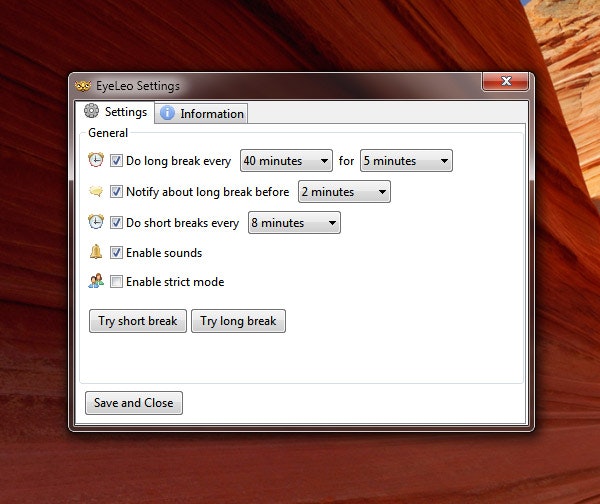The height and width of the screenshot is (504, 600).
Task: Click Save and Close button
Action: tap(134, 403)
